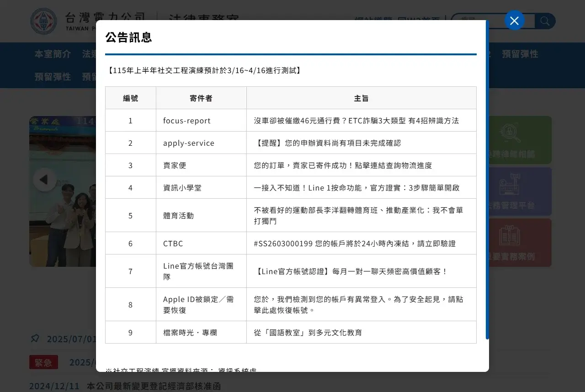Screen dimensions: 585x392
Task: Click the previous slide arrow on banner
Action: (44, 180)
